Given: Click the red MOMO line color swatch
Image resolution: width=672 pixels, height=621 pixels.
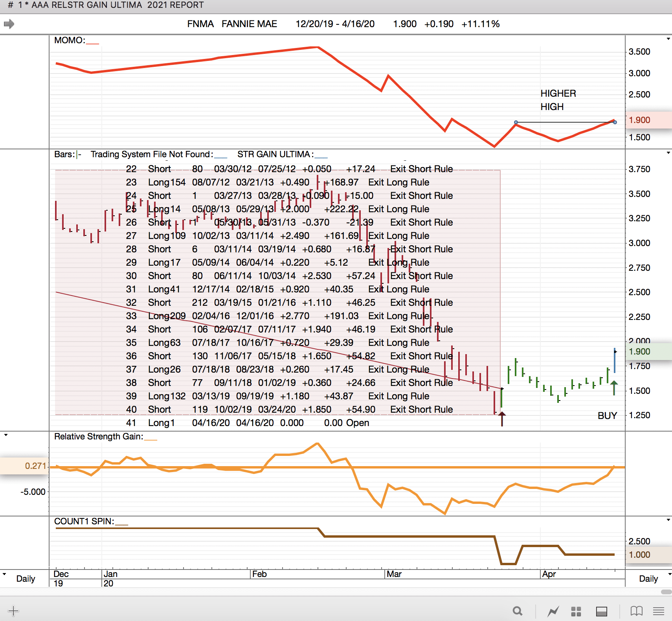Looking at the screenshot, I should (x=92, y=43).
